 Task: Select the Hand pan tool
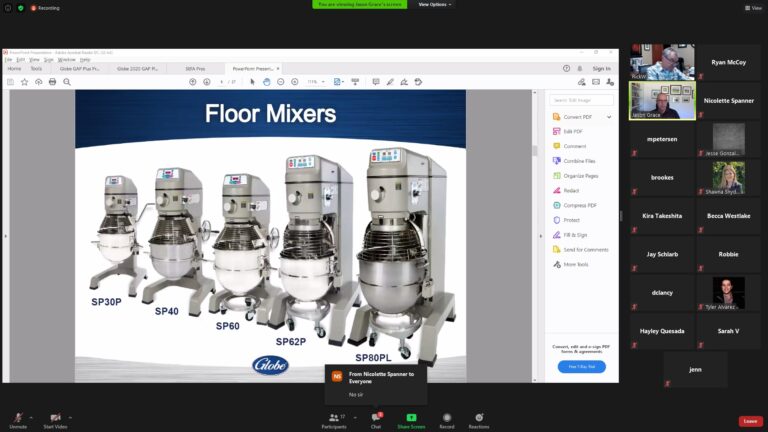point(266,82)
